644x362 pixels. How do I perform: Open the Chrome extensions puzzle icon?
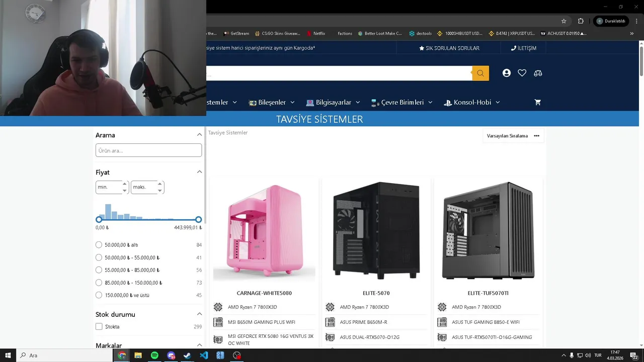581,21
